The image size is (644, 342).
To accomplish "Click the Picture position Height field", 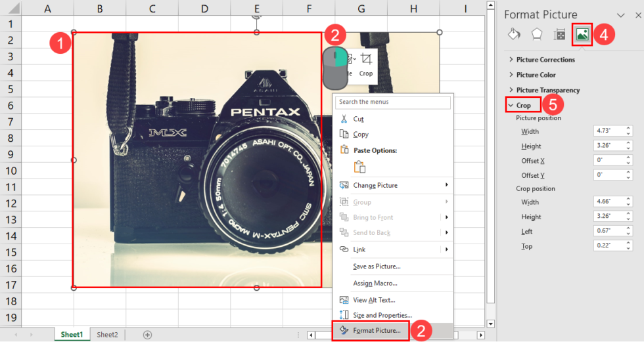I will pos(609,146).
